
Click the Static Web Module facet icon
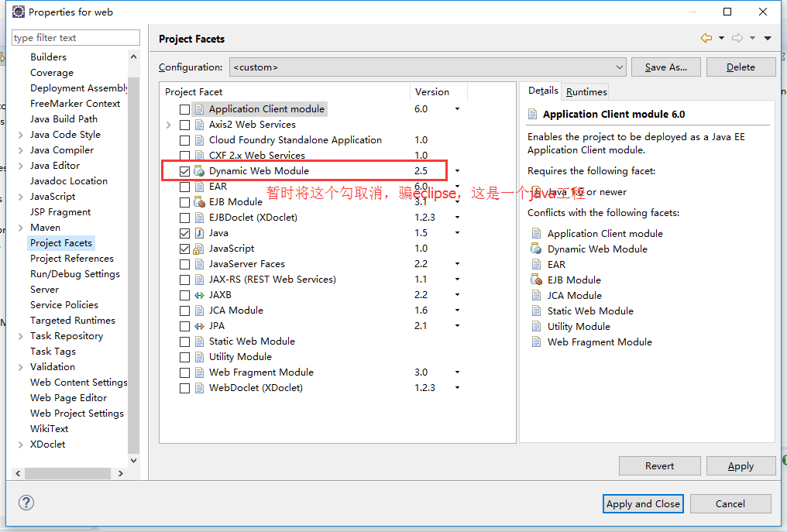pyautogui.click(x=199, y=342)
